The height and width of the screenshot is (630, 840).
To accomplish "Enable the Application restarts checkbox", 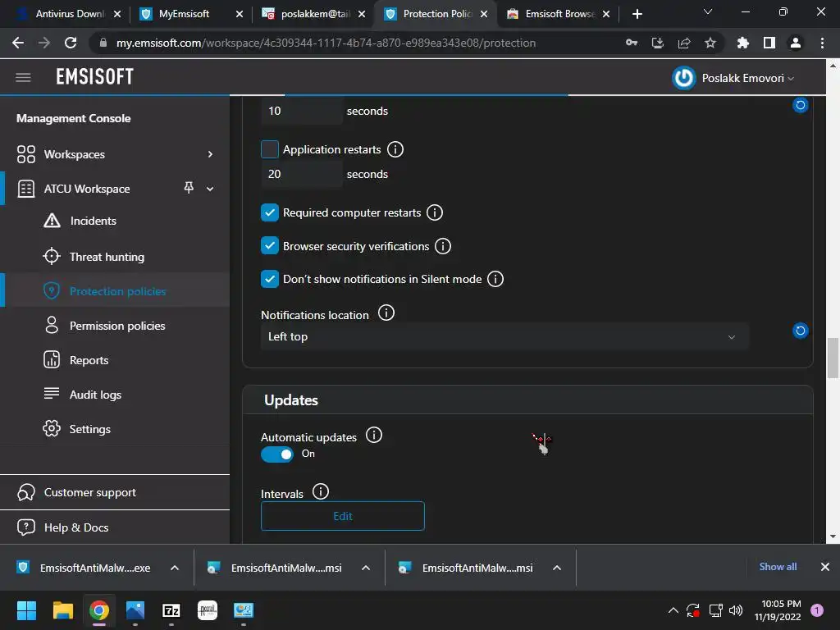I will [x=269, y=149].
